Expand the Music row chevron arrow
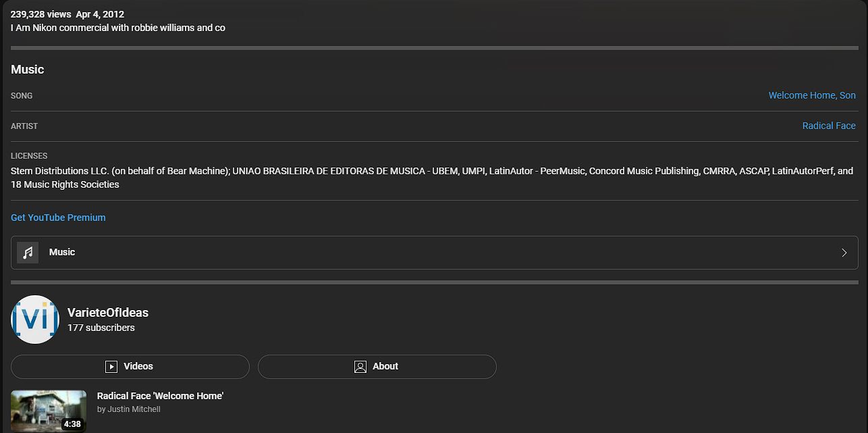The image size is (868, 433). click(x=844, y=253)
